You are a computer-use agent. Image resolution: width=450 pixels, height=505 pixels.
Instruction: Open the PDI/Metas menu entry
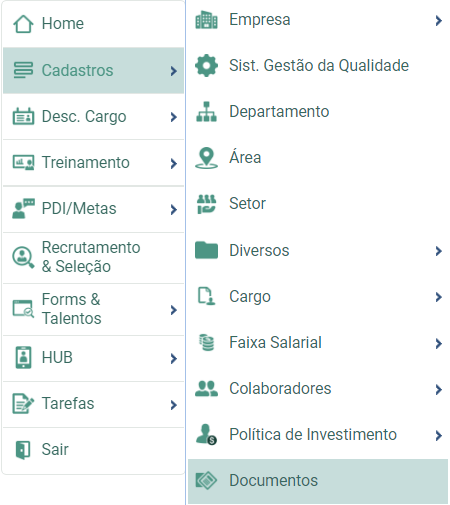coord(93,209)
